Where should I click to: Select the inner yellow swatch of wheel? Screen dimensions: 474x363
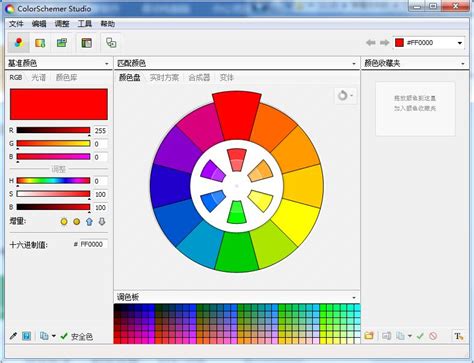261,201
